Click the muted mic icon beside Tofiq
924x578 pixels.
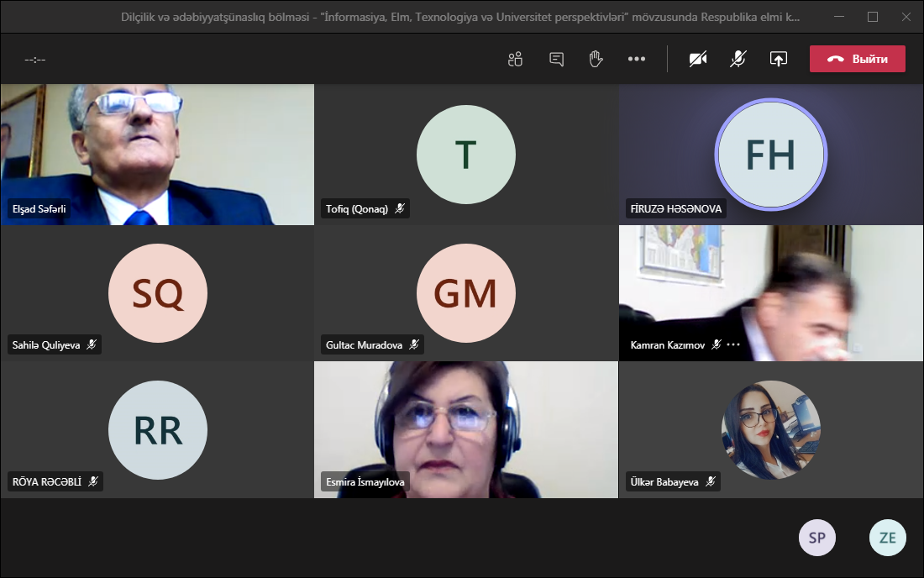coord(400,208)
